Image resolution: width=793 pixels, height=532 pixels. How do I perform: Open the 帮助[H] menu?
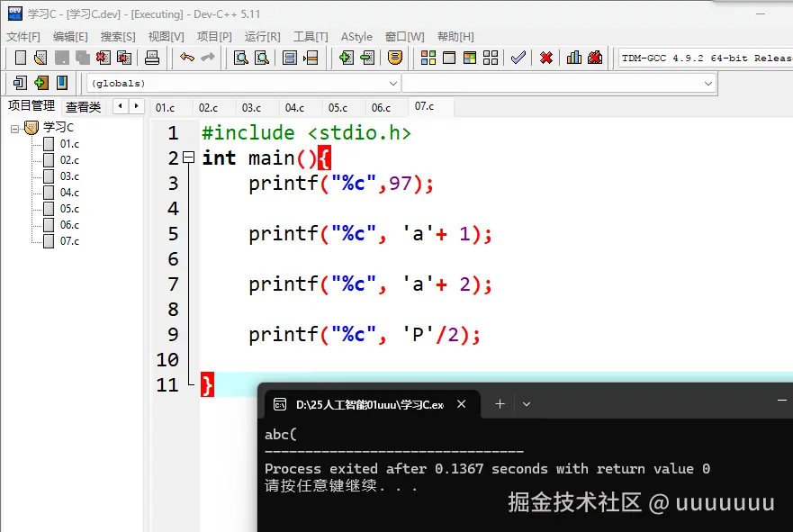(455, 36)
